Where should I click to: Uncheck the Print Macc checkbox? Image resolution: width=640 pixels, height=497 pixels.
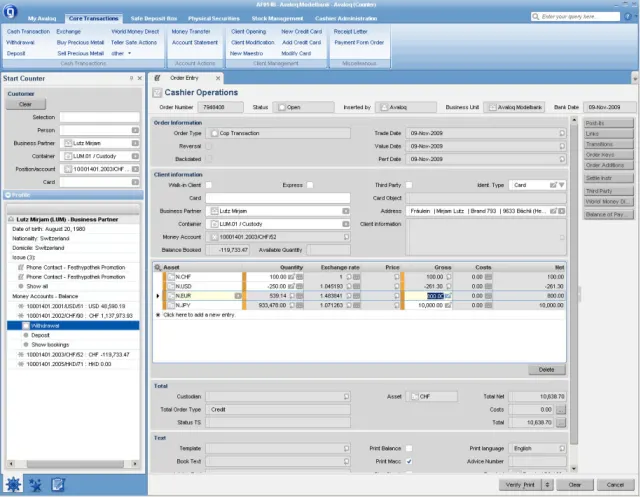(x=409, y=460)
